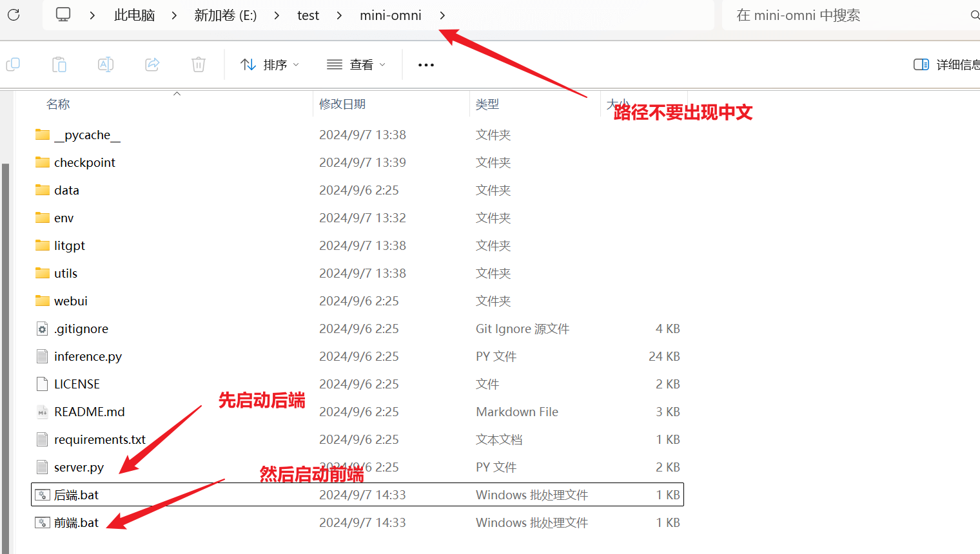Navigate to 此电脑 in breadcrumb
The image size is (980, 554).
[x=134, y=15]
